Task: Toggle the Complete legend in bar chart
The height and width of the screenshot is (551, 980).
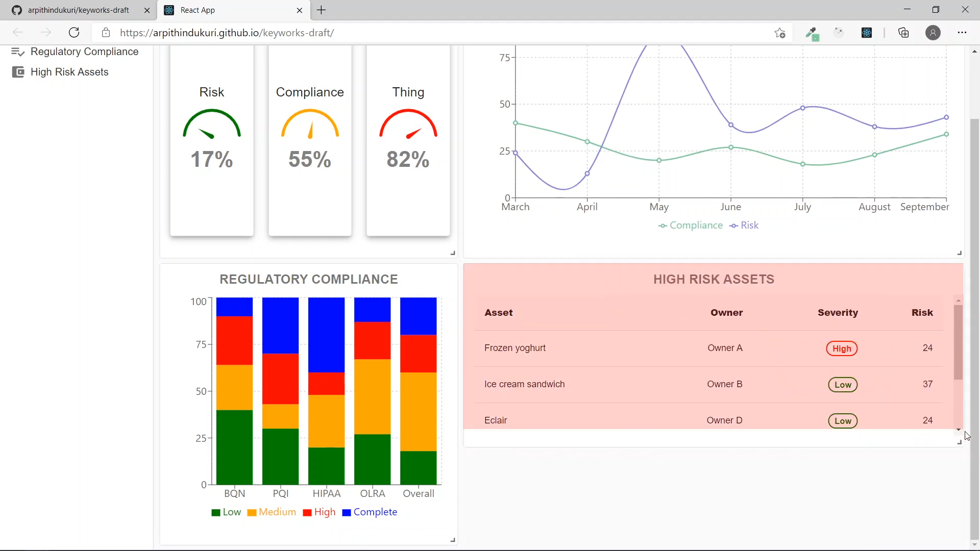Action: coord(370,512)
